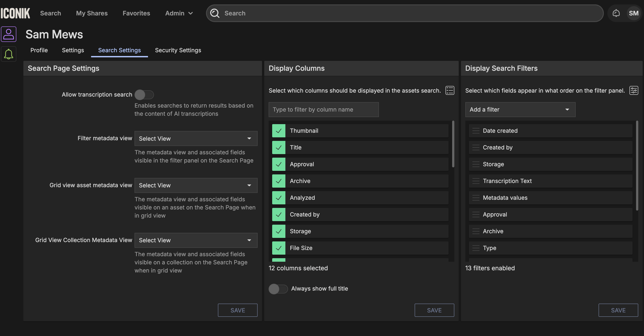This screenshot has height=336, width=644.
Task: Open the green bell sidebar icon
Action: click(9, 54)
